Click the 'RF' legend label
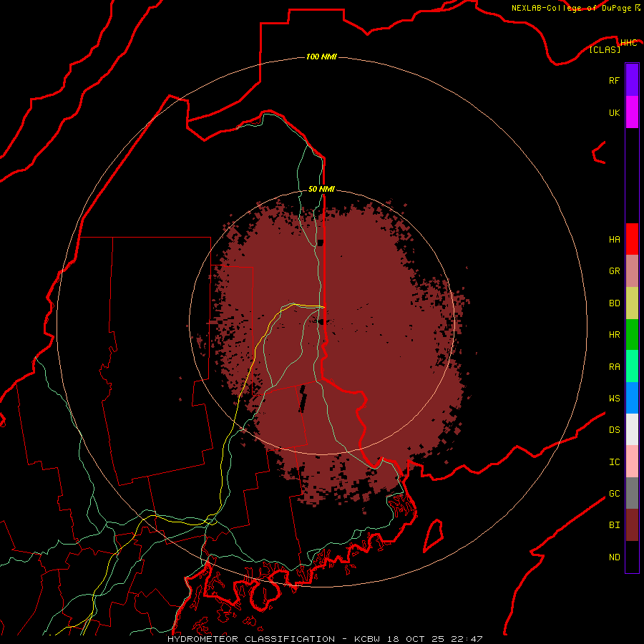644x644 pixels. 614,80
